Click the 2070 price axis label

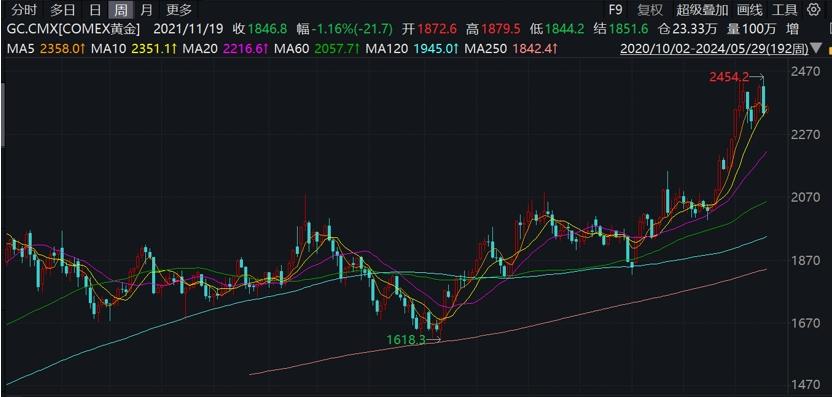click(804, 197)
